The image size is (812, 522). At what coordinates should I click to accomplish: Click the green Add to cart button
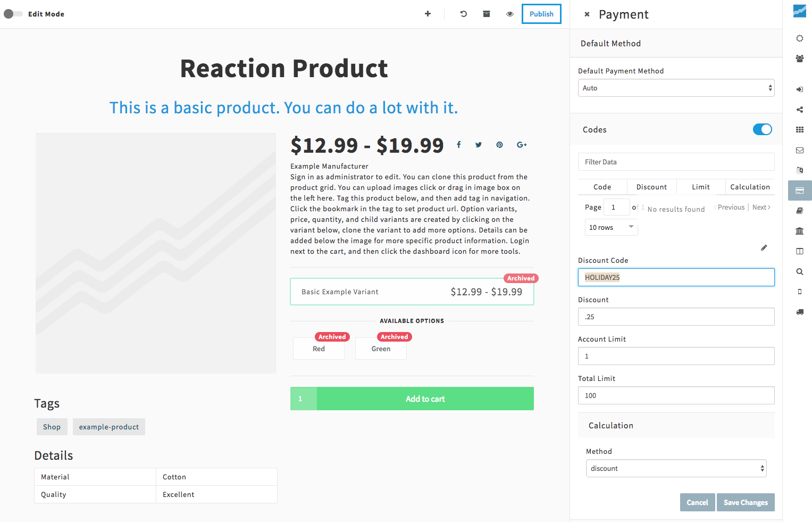425,399
